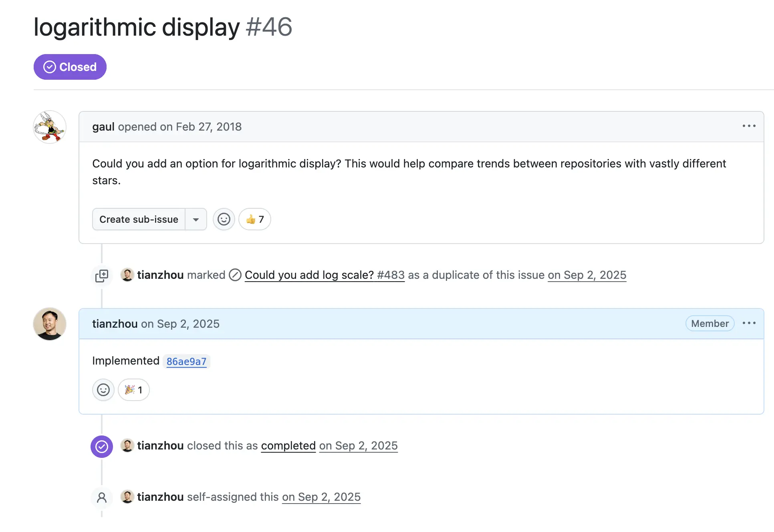The height and width of the screenshot is (532, 774).
Task: Open duplicate issue Could you add log scale? #483
Action: [325, 275]
